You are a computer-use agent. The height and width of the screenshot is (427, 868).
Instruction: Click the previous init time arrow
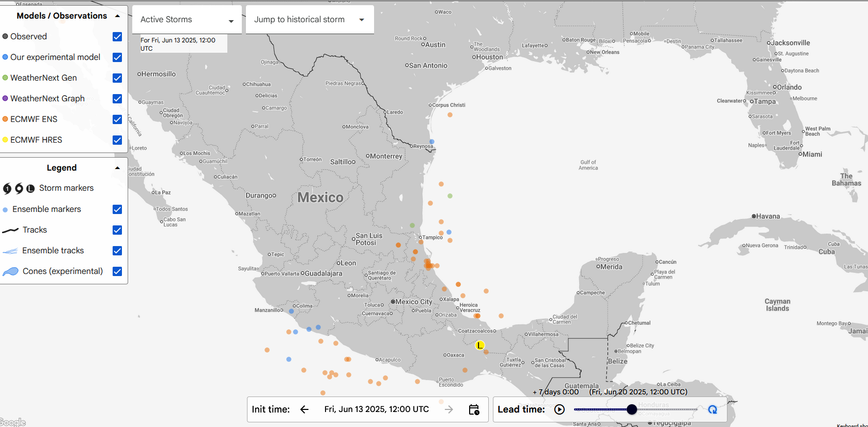304,409
